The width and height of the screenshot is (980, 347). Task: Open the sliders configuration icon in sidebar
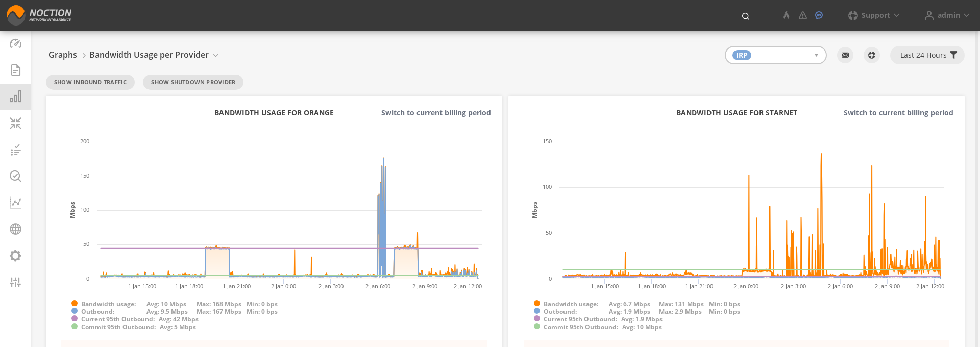pyautogui.click(x=15, y=282)
